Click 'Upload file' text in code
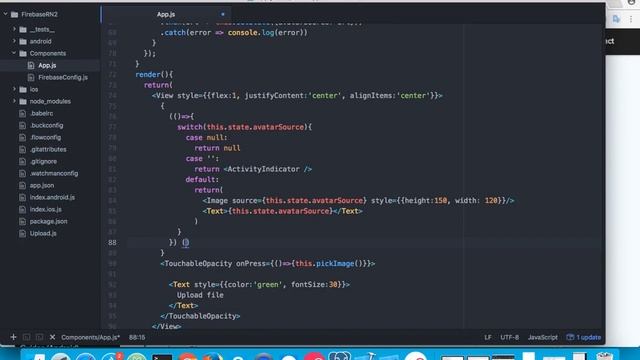The width and height of the screenshot is (640, 360). pos(200,295)
